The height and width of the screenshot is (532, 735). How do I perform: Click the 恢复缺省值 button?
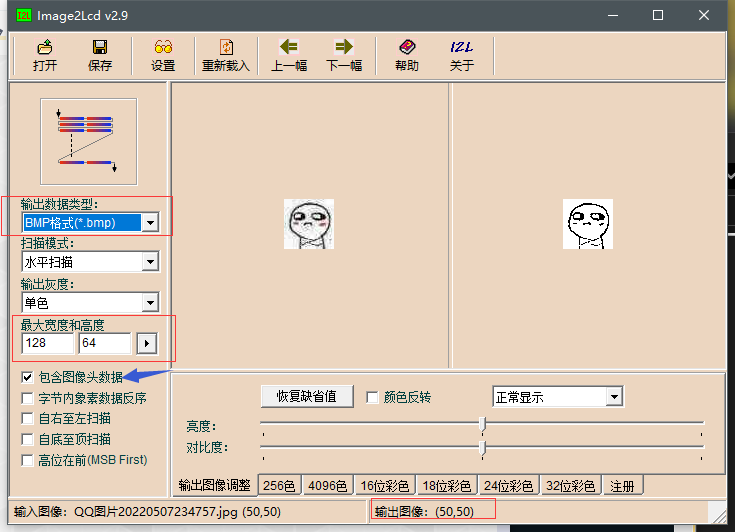tap(307, 397)
